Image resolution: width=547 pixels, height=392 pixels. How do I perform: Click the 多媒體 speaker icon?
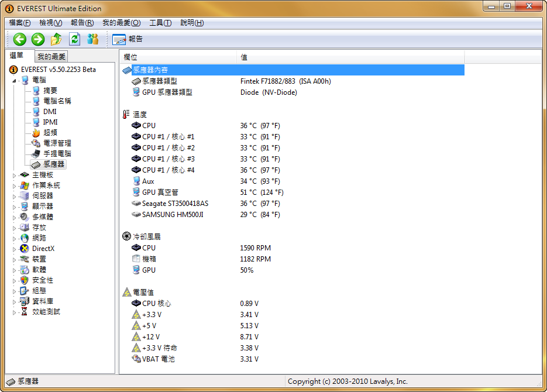point(25,217)
